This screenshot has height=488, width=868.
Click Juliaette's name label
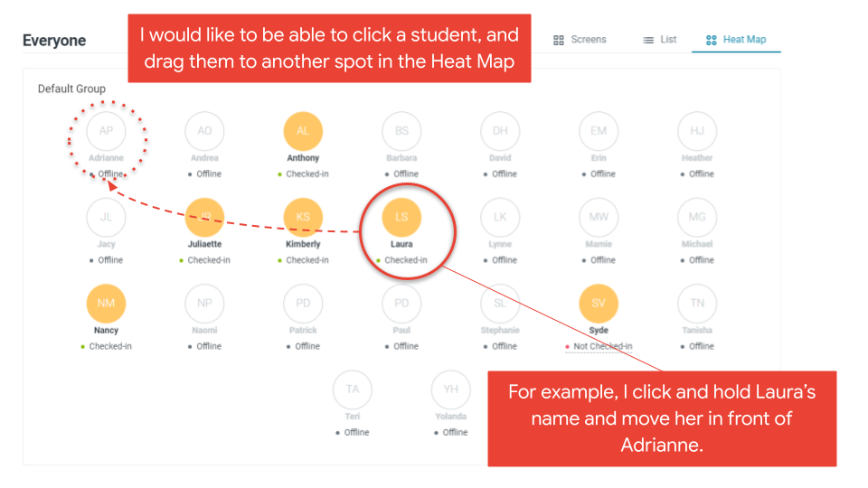tap(204, 244)
